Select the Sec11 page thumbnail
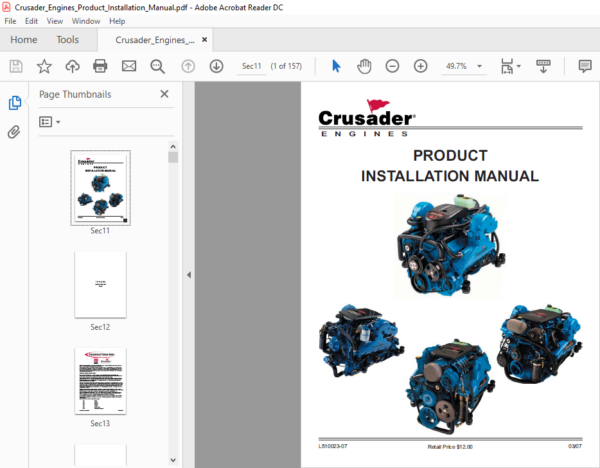The width and height of the screenshot is (600, 468). point(100,188)
